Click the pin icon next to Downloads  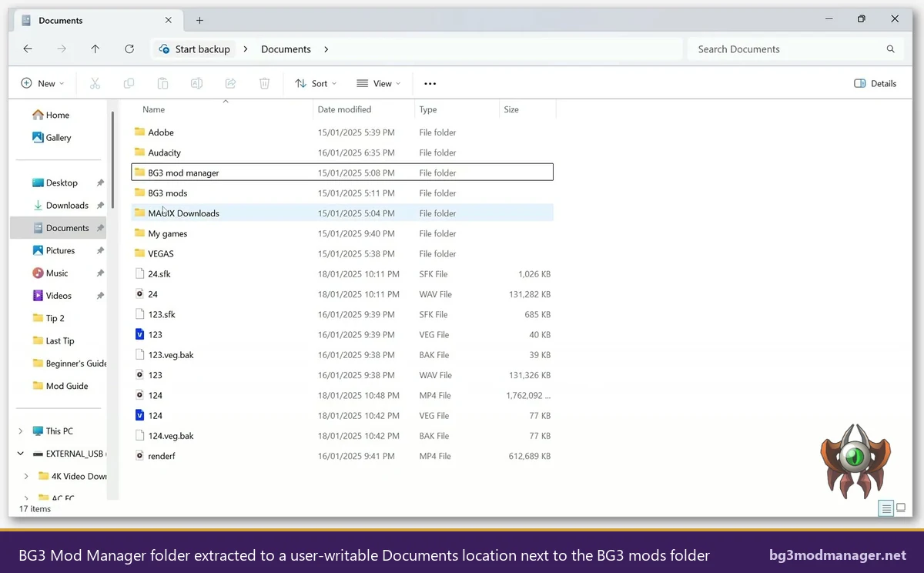tap(100, 205)
